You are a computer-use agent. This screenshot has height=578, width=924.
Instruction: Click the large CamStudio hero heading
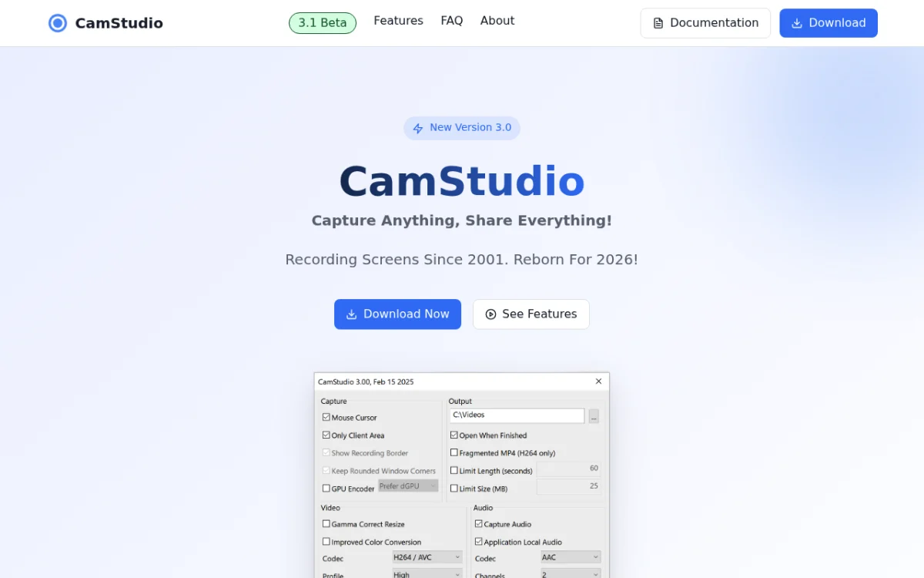coord(462,182)
